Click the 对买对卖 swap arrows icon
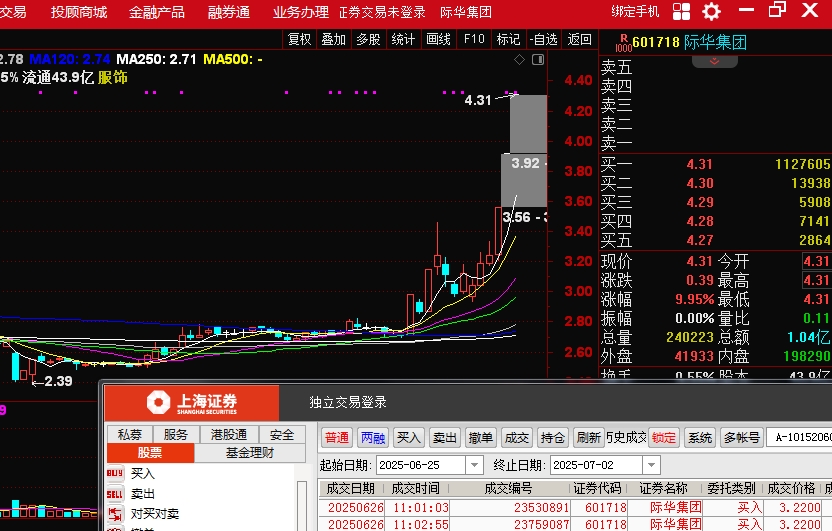The width and height of the screenshot is (832, 531). (115, 513)
